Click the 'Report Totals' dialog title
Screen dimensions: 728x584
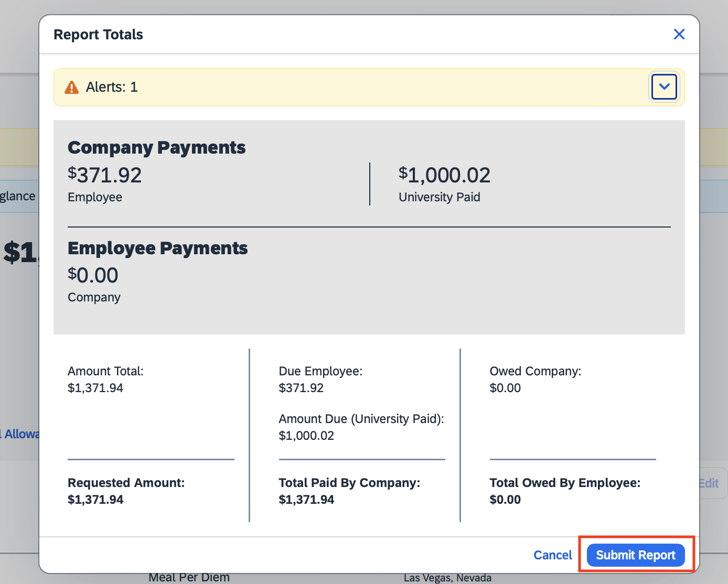[x=98, y=35]
